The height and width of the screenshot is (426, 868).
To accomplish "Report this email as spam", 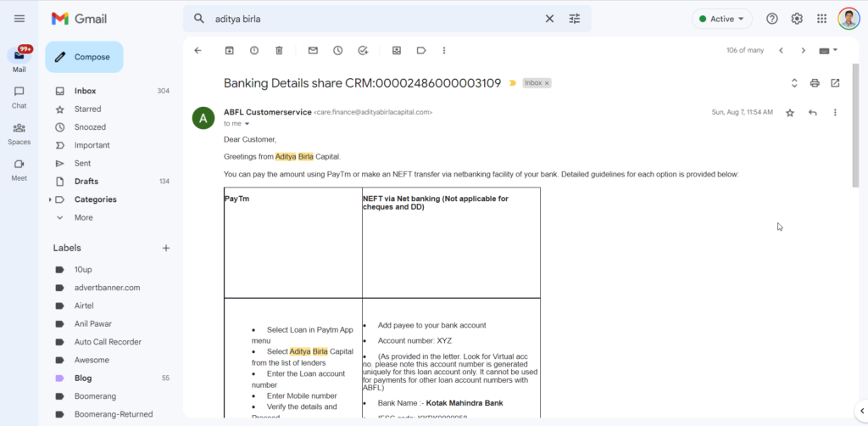I will pyautogui.click(x=254, y=50).
